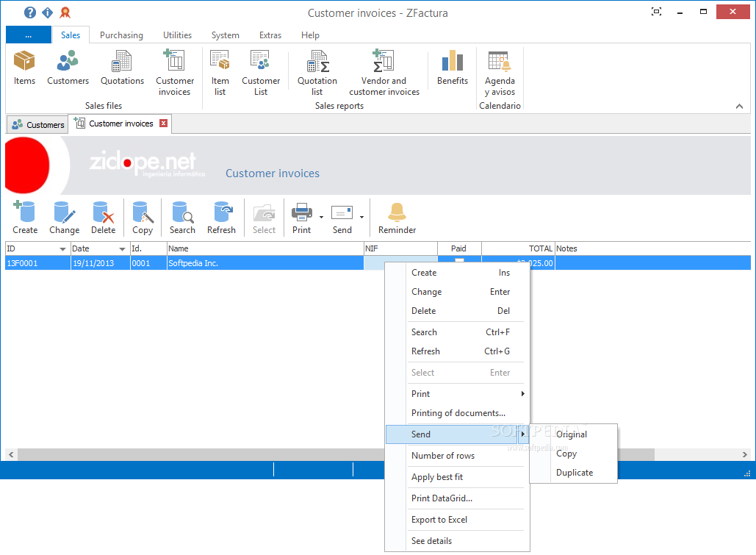This screenshot has height=555, width=756.
Task: Open the Date column filter dropdown
Action: pyautogui.click(x=122, y=249)
